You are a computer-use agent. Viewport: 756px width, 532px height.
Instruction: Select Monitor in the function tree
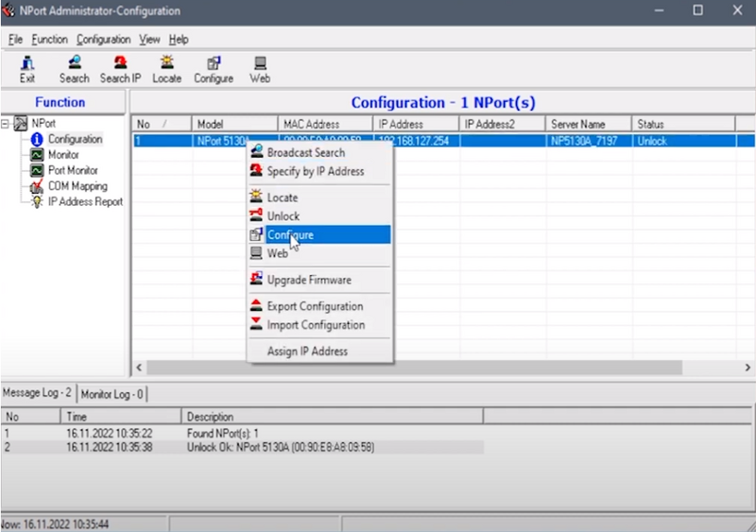point(63,155)
